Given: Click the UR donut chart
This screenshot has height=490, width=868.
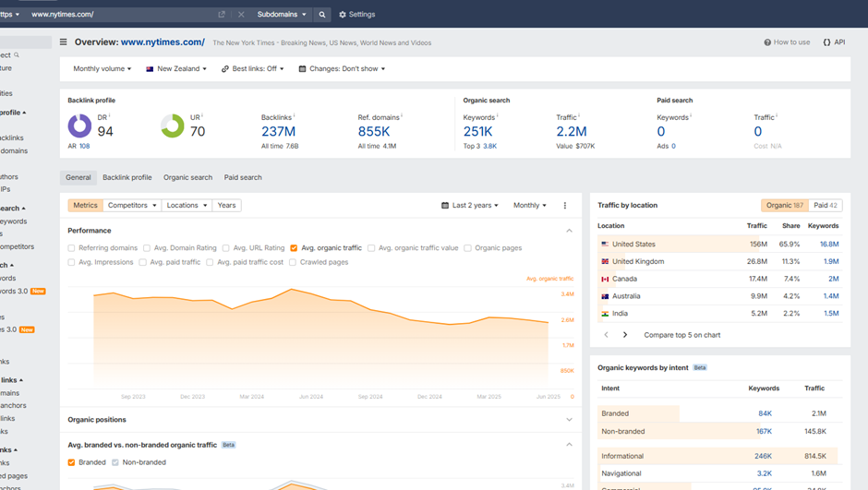Looking at the screenshot, I should (173, 125).
